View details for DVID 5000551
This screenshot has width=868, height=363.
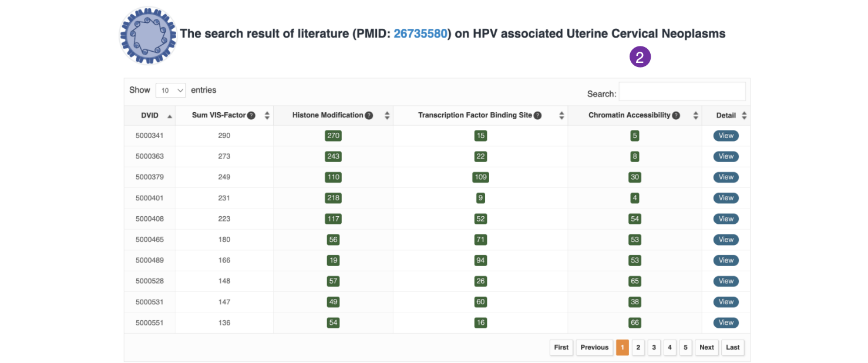pyautogui.click(x=726, y=322)
